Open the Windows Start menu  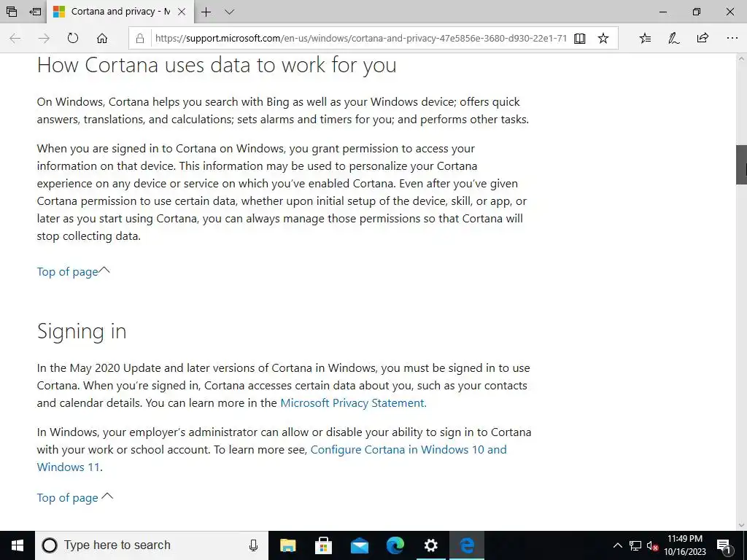point(18,545)
